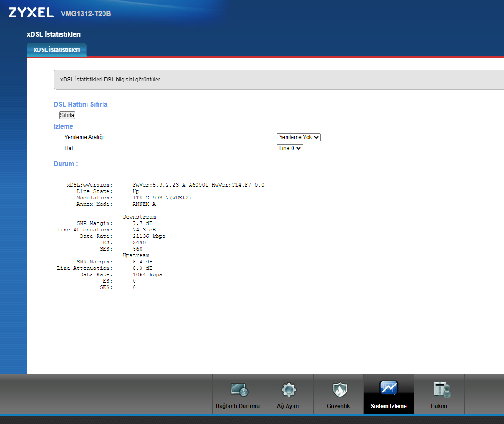
Task: Click the 8.4 dB upstream SNR value
Action: click(142, 262)
